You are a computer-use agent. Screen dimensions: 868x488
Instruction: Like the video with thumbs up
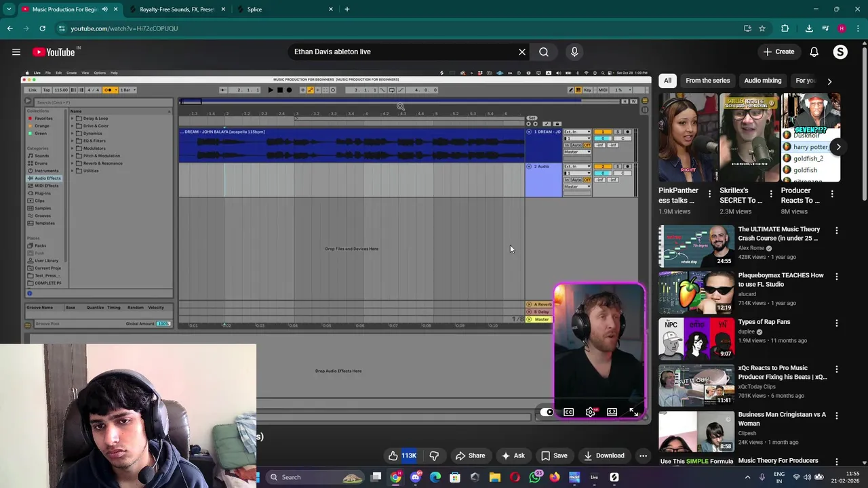(393, 455)
